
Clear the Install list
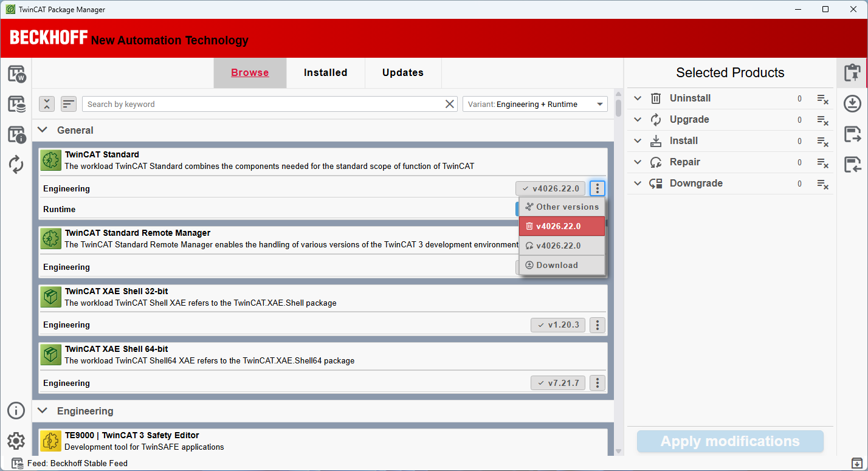[x=823, y=141]
